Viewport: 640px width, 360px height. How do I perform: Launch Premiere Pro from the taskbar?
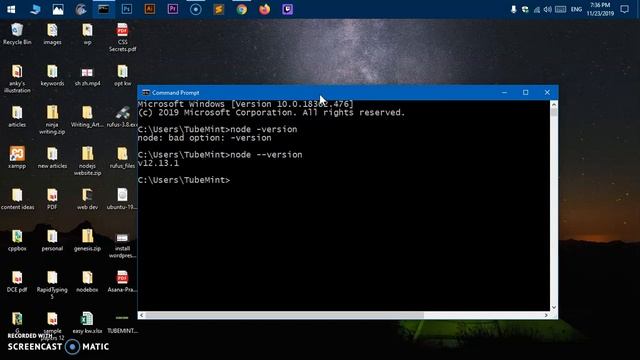[173, 9]
